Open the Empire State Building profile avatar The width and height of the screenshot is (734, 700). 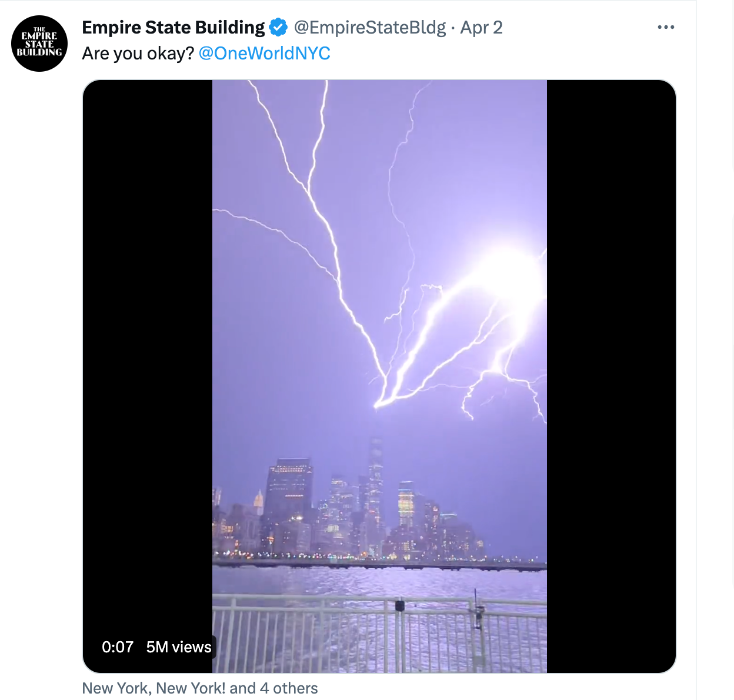39,44
